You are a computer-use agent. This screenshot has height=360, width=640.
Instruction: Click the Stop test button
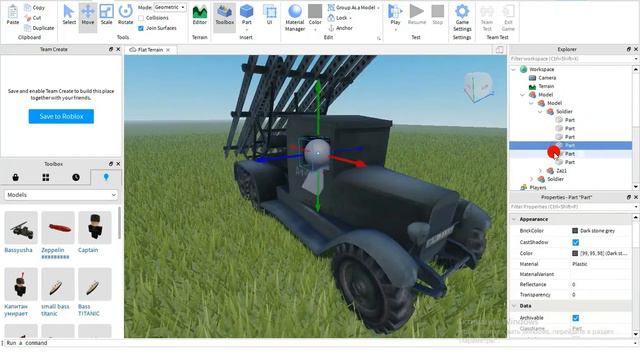point(438,15)
